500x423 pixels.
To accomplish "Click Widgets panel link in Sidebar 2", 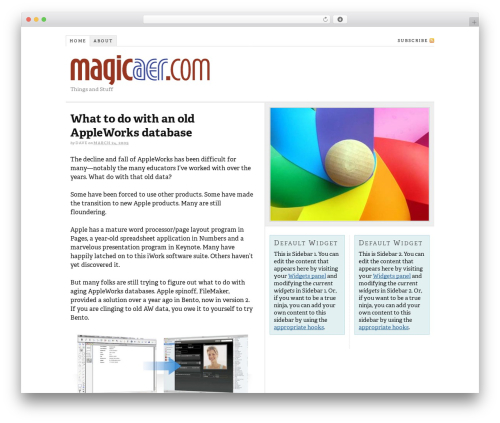I will tap(392, 276).
